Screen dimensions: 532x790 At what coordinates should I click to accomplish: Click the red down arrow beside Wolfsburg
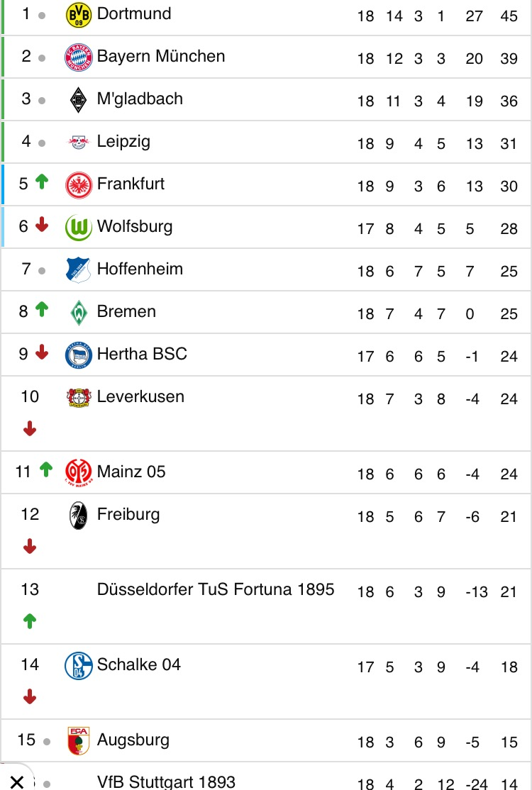click(x=42, y=225)
